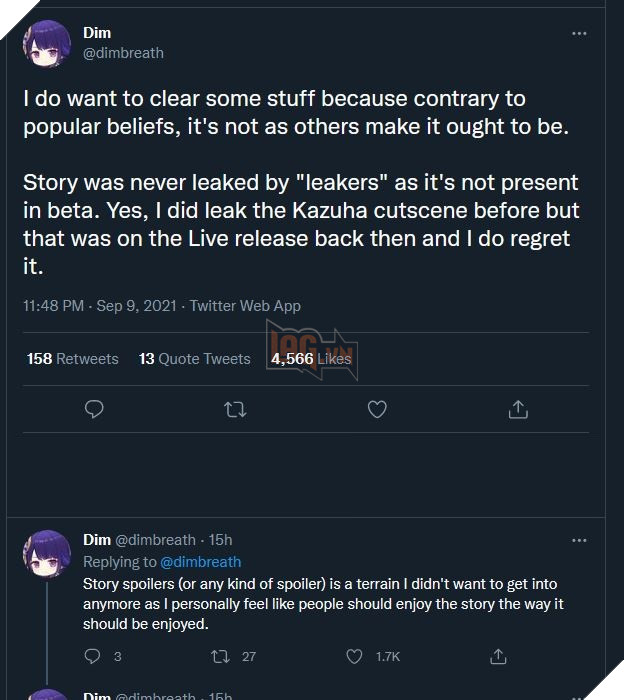Click the Twitter Web App source link
Image resolution: width=624 pixels, height=700 pixels.
point(245,306)
